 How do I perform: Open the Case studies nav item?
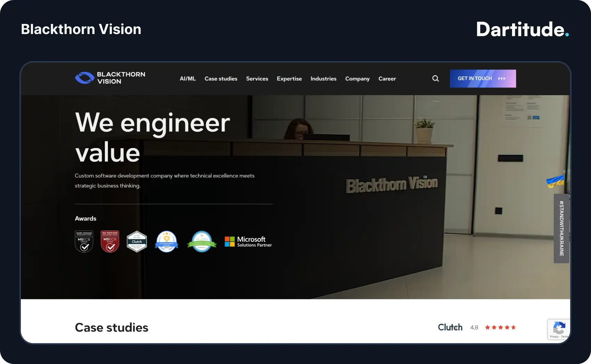(x=221, y=79)
